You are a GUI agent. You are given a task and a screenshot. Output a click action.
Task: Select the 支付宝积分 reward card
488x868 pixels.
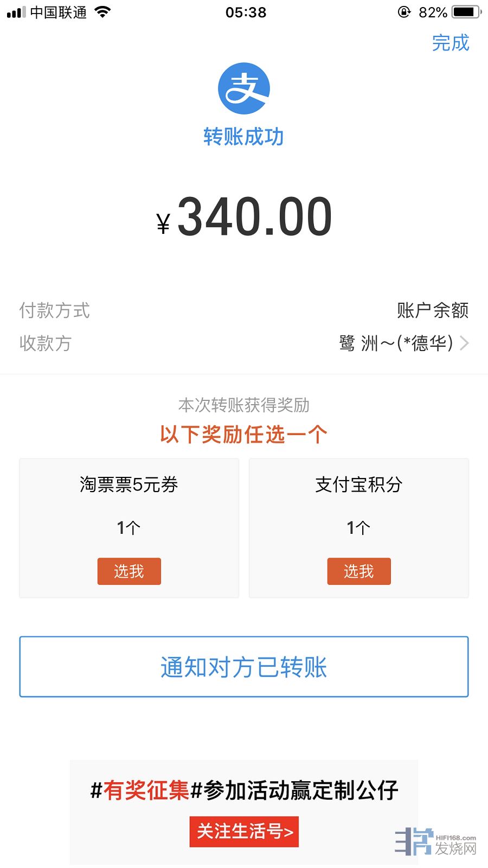pos(359,505)
